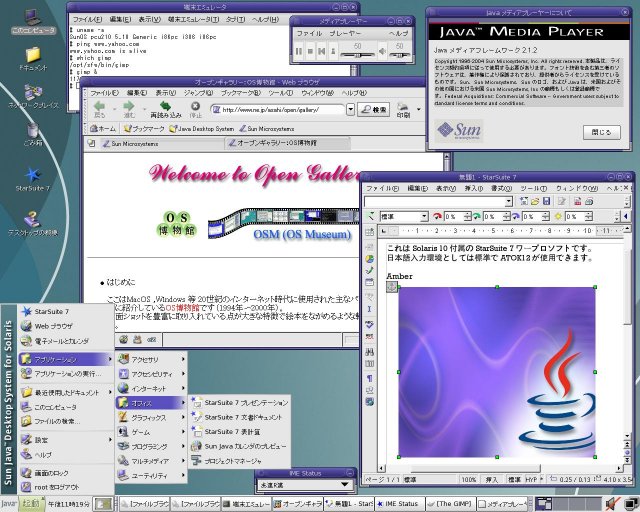Open the Insert (挿入) menu in StarSuite
Screen dimensions: 640x512
click(473, 188)
